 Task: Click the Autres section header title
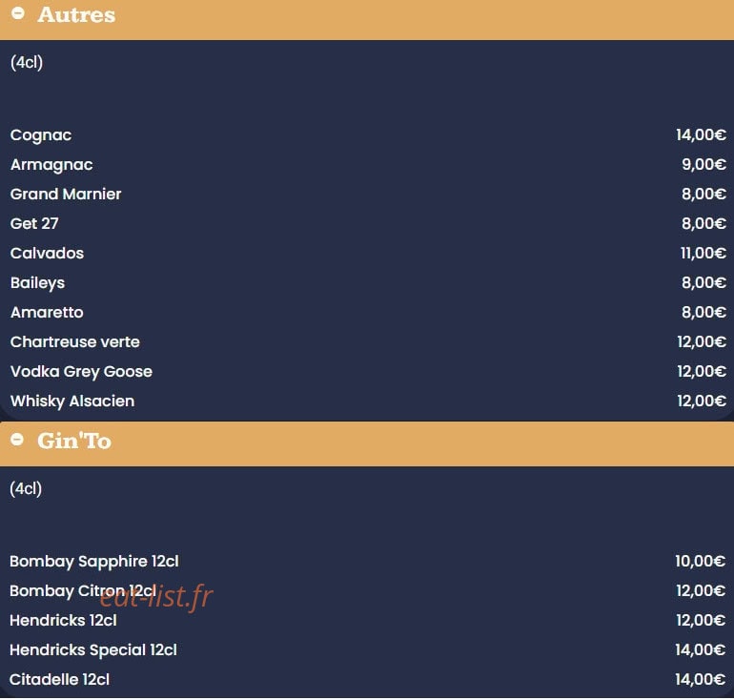click(76, 15)
